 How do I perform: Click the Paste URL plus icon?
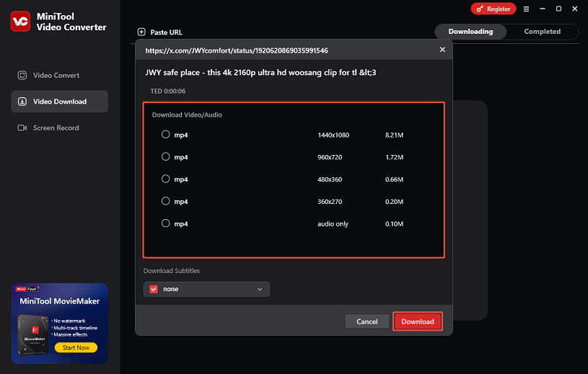click(x=141, y=32)
